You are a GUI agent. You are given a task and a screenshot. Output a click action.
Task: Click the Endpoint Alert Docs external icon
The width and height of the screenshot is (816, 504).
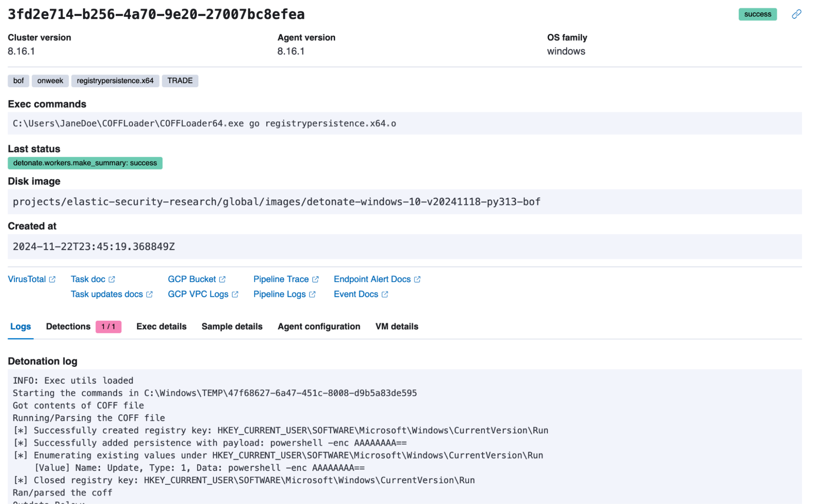[x=417, y=280]
